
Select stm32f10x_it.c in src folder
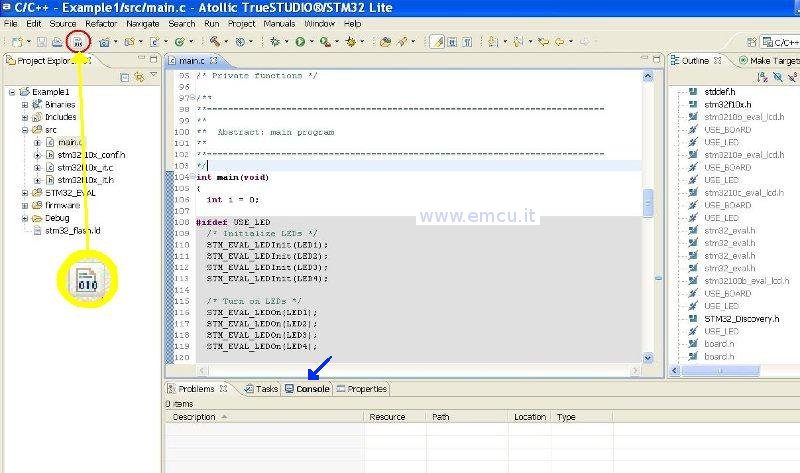tap(85, 167)
